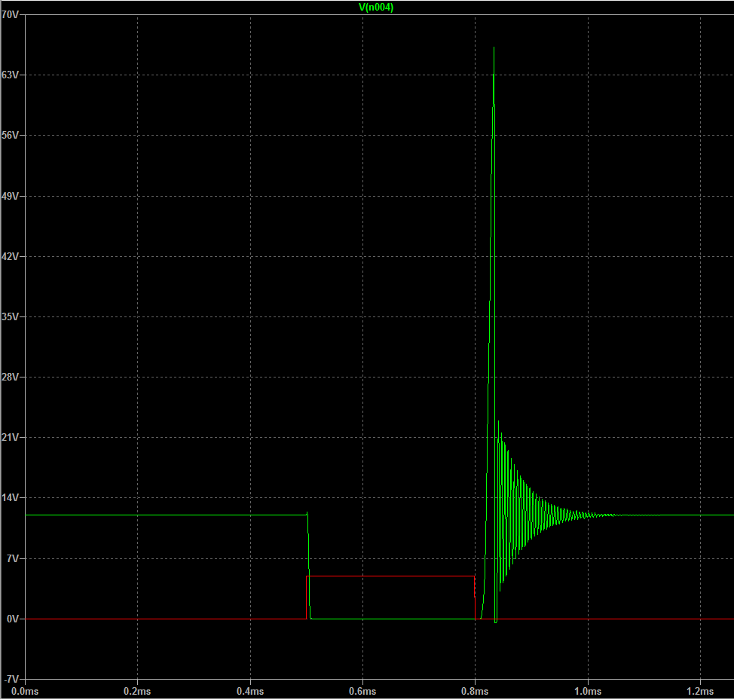Click the peak of the green voltage spike

[494, 50]
